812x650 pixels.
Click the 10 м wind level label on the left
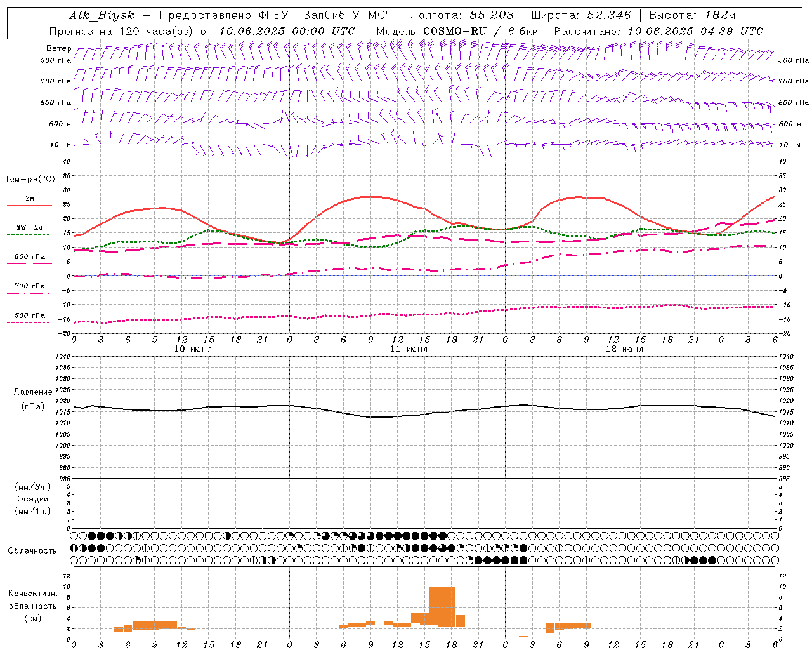pyautogui.click(x=61, y=145)
